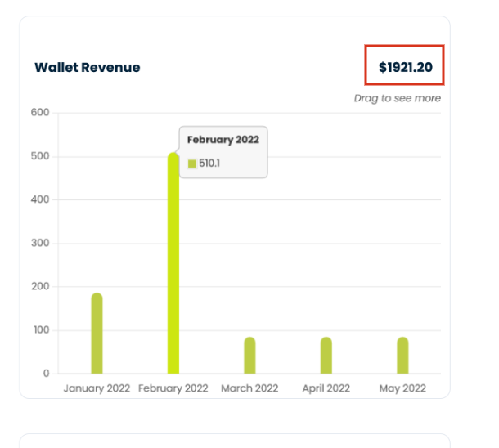Click the 0 y-axis label

46,374
